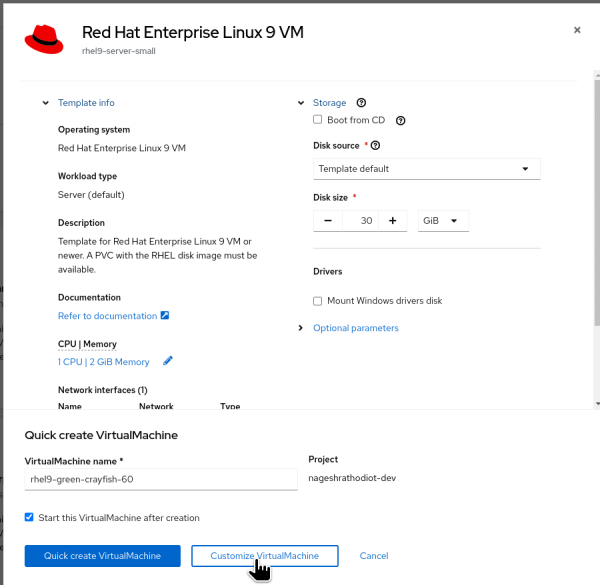Enable the Boot from CD checkbox
The image size is (600, 585).
coord(318,120)
